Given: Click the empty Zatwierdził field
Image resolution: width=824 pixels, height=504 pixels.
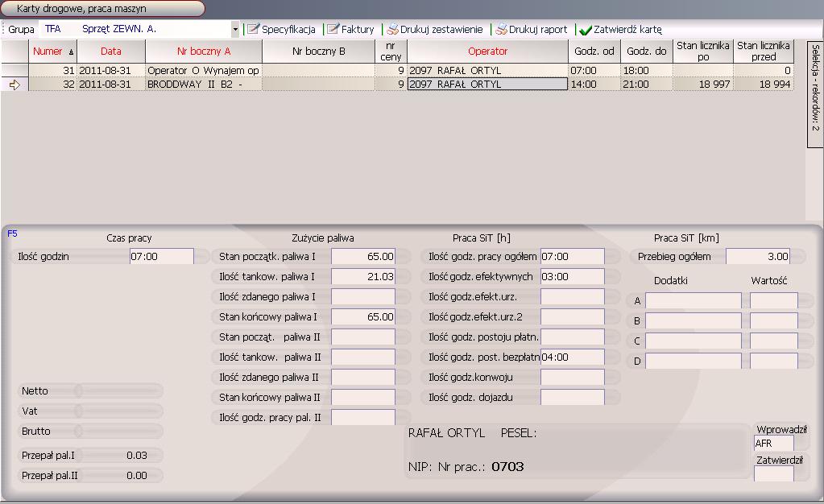Looking at the screenshot, I should click(x=773, y=473).
